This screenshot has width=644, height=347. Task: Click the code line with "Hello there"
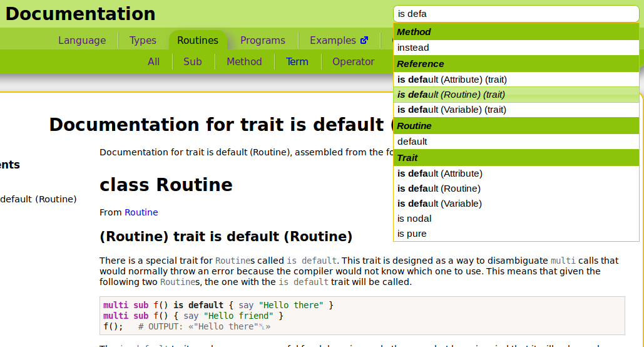pyautogui.click(x=218, y=305)
